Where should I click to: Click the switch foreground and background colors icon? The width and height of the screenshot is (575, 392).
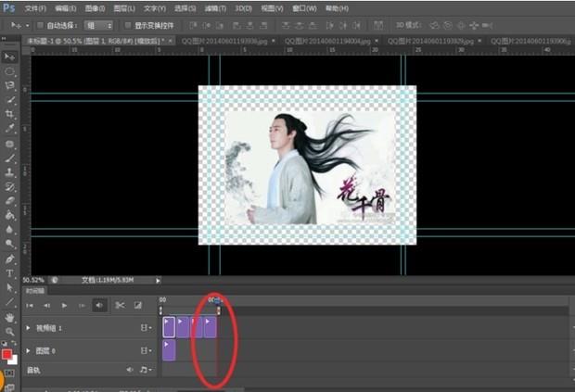(14, 344)
